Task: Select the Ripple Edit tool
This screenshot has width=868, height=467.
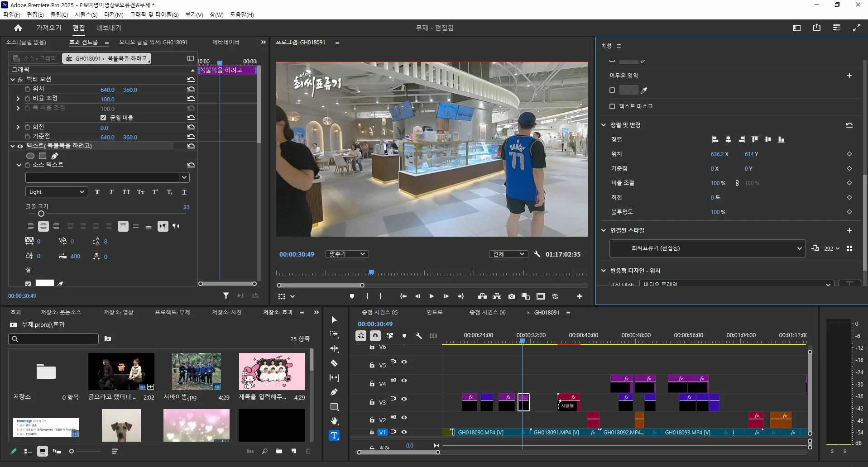Action: 334,349
